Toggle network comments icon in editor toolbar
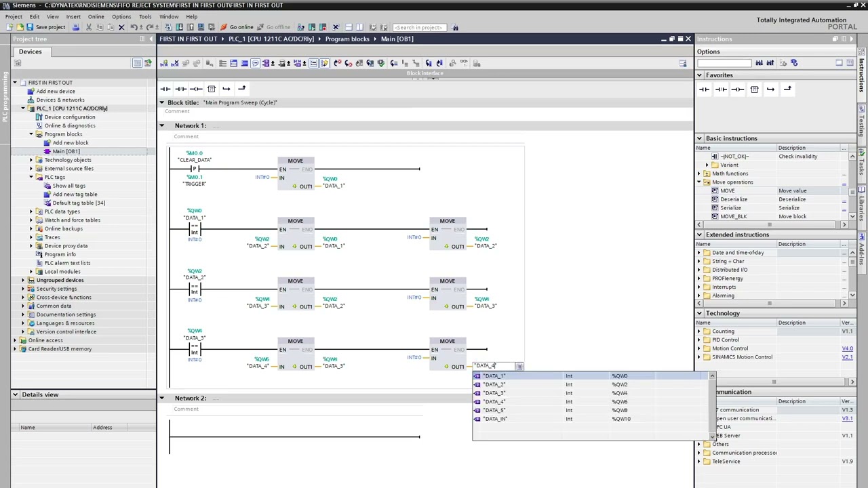868x488 pixels. [313, 63]
